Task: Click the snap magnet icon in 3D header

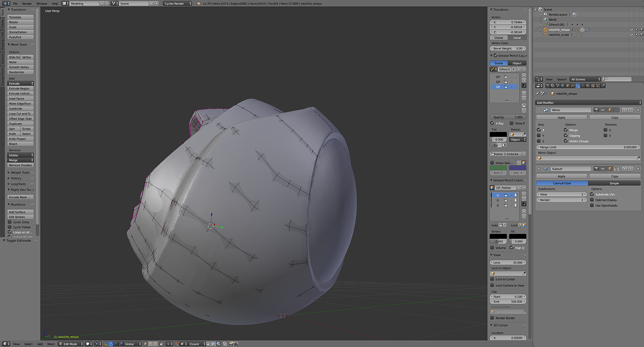Action: (x=177, y=344)
